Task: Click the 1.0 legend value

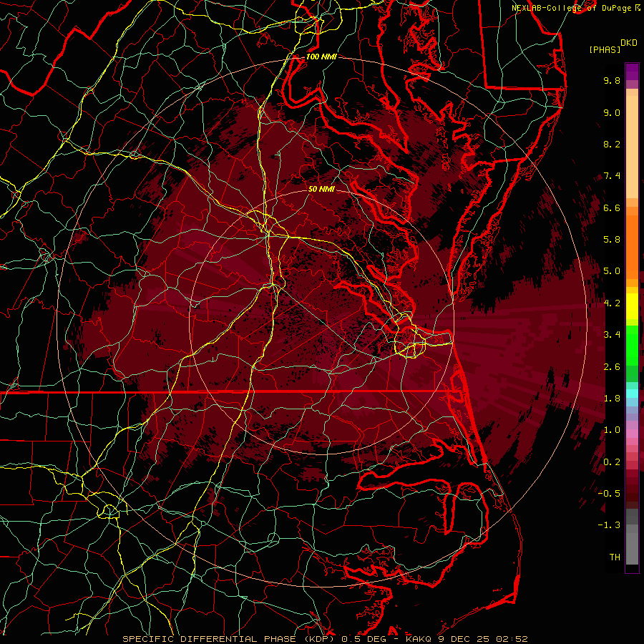Action: click(x=612, y=430)
